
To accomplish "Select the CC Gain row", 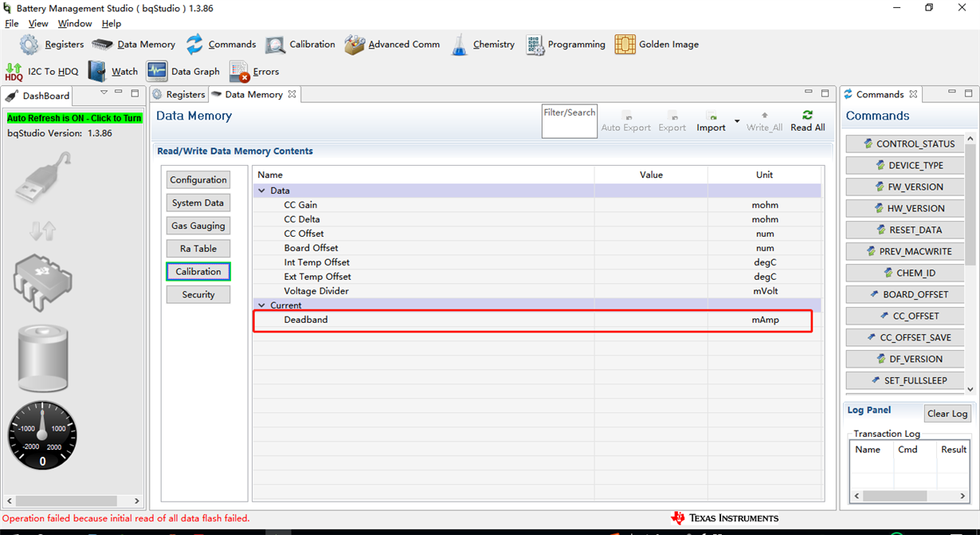I will tap(537, 206).
